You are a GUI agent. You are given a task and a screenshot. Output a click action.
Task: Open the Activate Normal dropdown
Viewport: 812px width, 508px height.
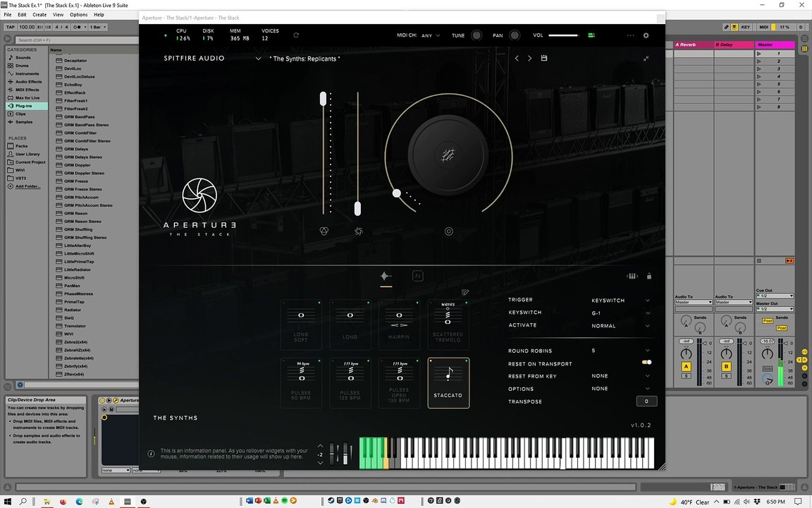tap(621, 326)
